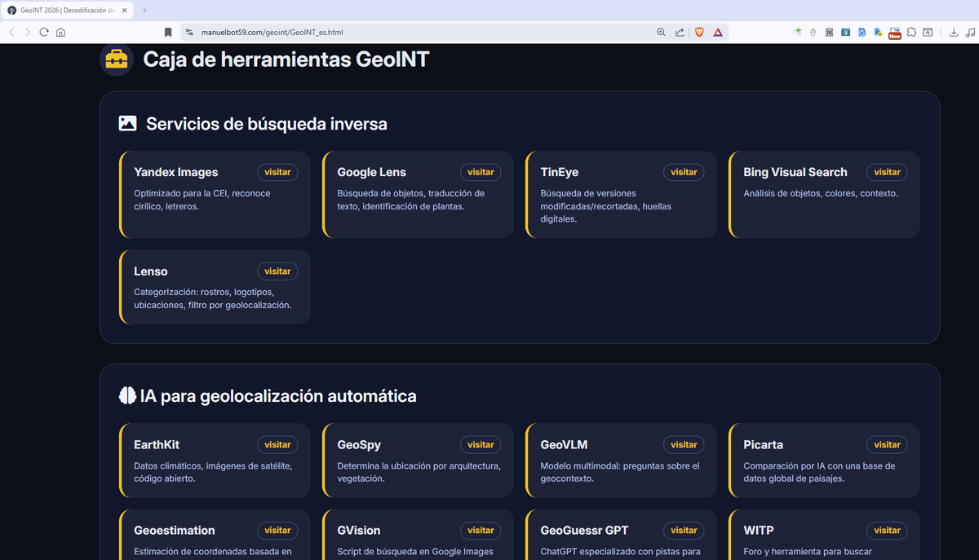Visit Geoestimation
The image size is (979, 560).
(x=277, y=531)
